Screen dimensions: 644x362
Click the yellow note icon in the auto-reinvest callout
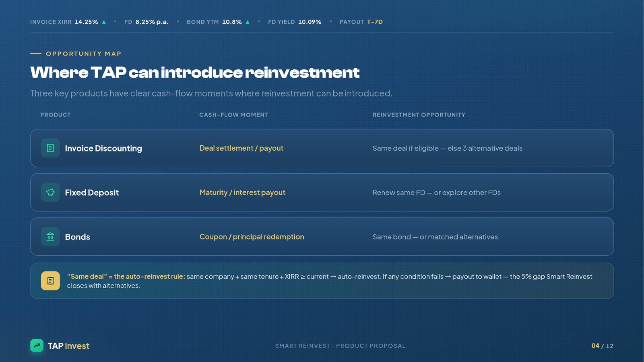[x=50, y=281]
